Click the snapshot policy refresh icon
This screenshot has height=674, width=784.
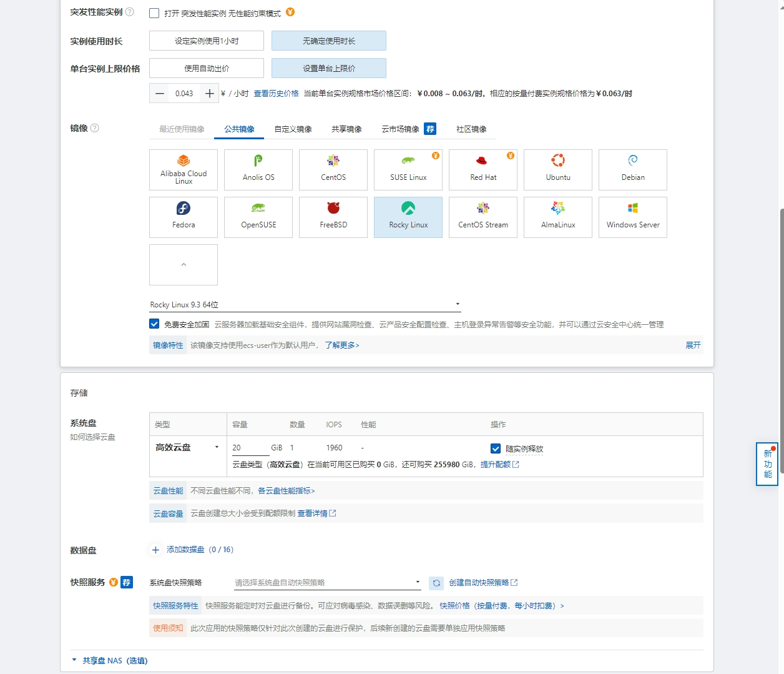(436, 583)
